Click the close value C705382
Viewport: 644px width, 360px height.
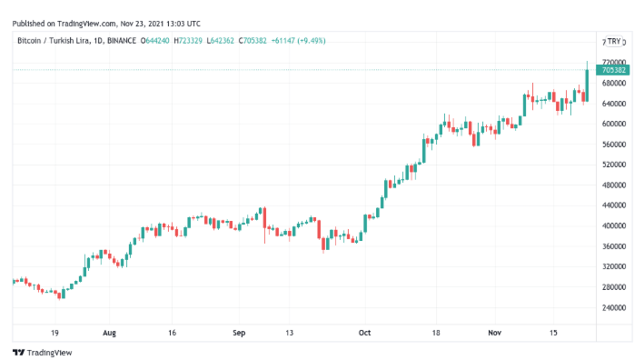pyautogui.click(x=253, y=41)
